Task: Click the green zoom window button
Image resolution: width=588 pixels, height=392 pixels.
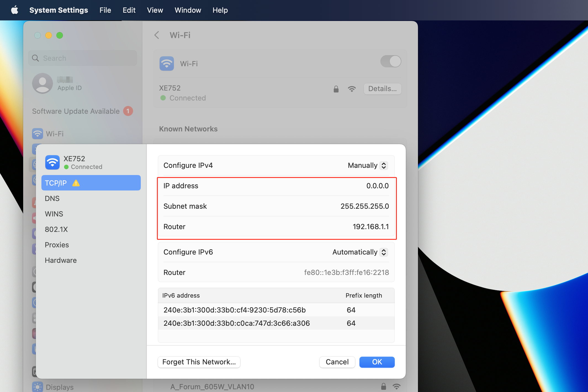Action: pos(60,35)
